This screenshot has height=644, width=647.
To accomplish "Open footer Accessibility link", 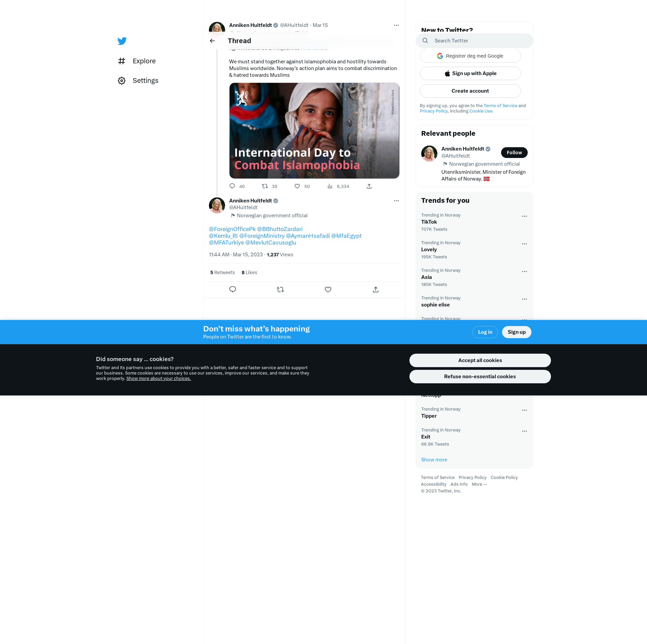I will click(434, 484).
